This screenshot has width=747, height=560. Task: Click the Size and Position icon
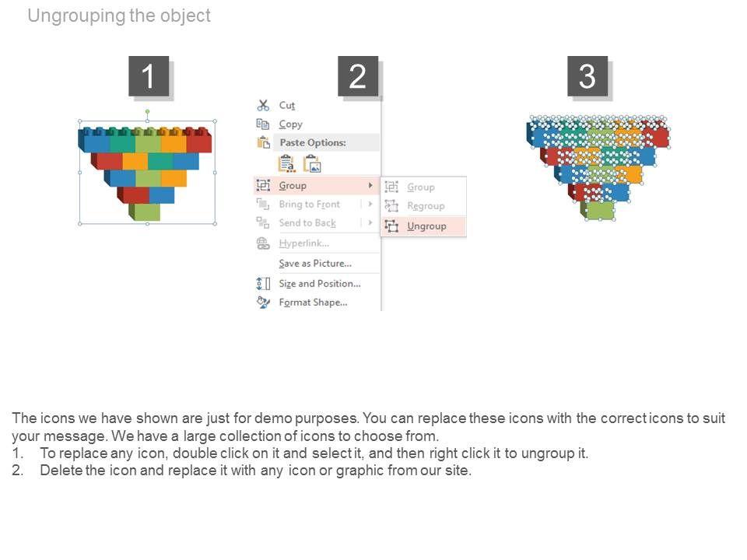(263, 284)
